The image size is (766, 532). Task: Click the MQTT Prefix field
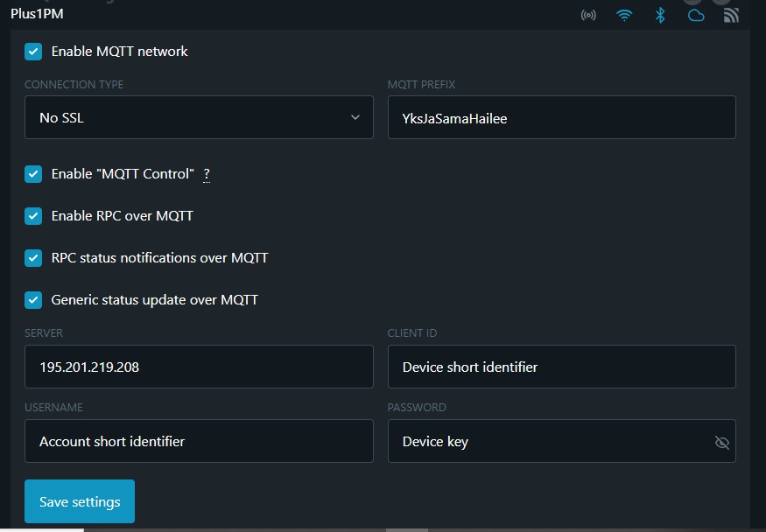tap(561, 117)
